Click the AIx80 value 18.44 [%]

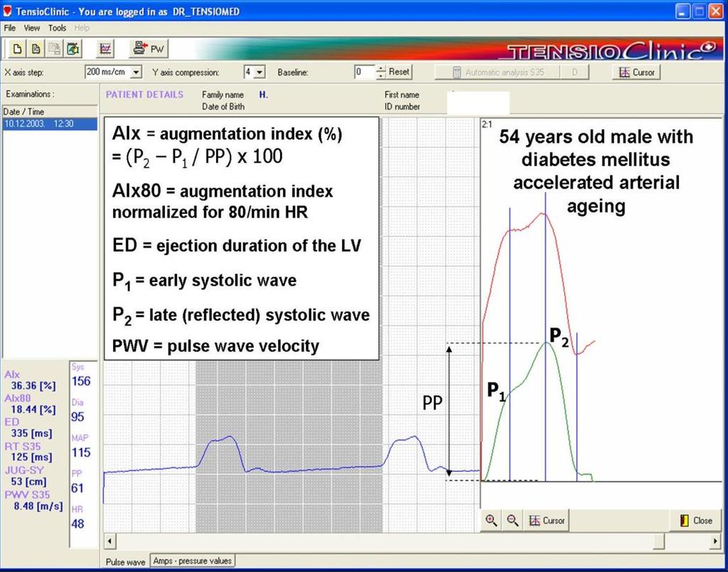point(33,409)
